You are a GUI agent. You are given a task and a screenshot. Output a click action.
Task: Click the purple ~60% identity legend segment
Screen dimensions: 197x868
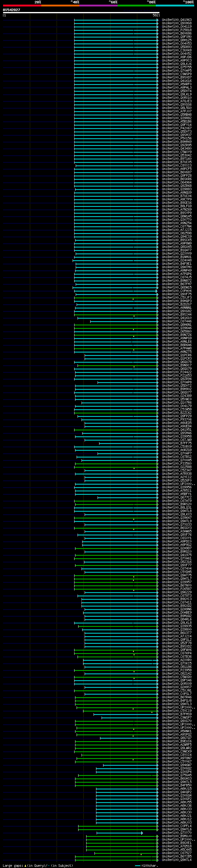pos(98,6)
